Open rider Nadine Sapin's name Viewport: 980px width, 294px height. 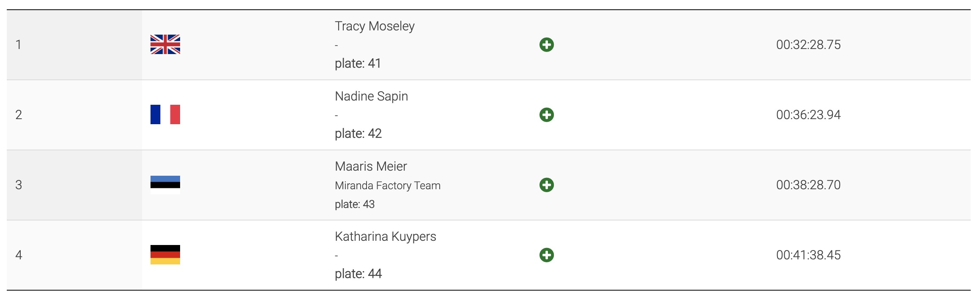[x=371, y=96]
